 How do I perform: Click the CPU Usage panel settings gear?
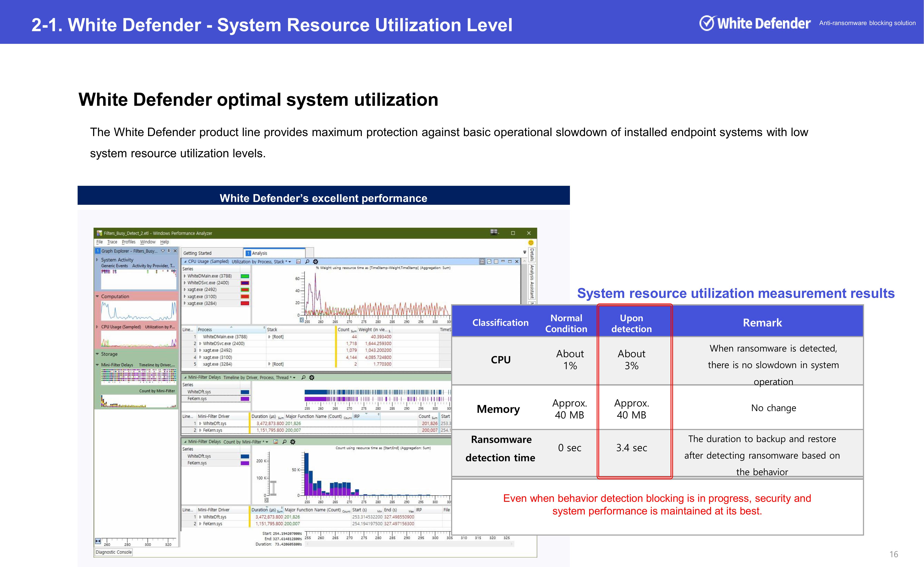(x=315, y=262)
